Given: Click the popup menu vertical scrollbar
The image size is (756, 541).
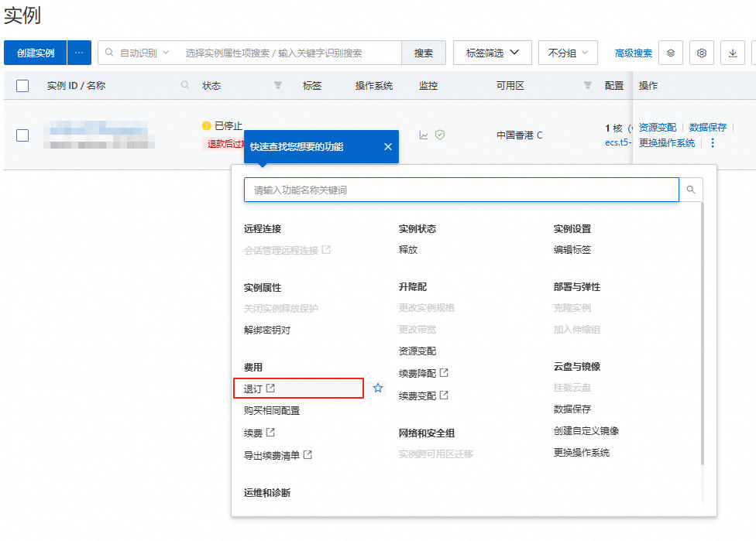Looking at the screenshot, I should (702, 334).
